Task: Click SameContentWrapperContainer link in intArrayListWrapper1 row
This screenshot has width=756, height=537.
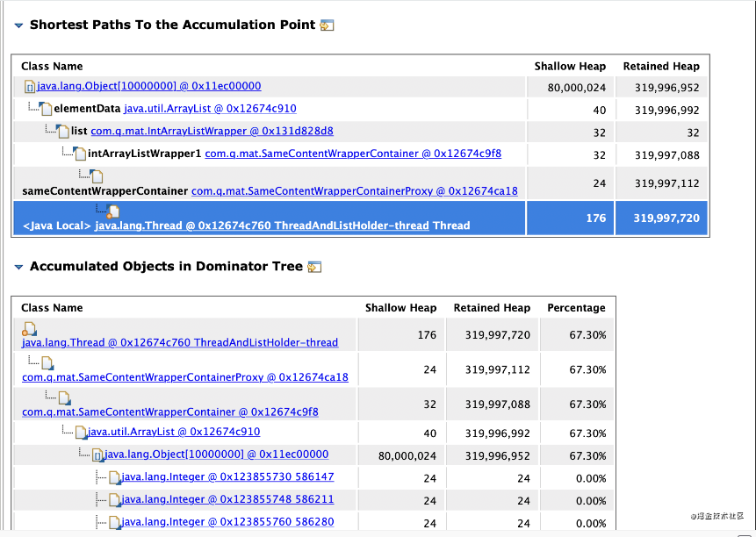Action: click(x=352, y=154)
